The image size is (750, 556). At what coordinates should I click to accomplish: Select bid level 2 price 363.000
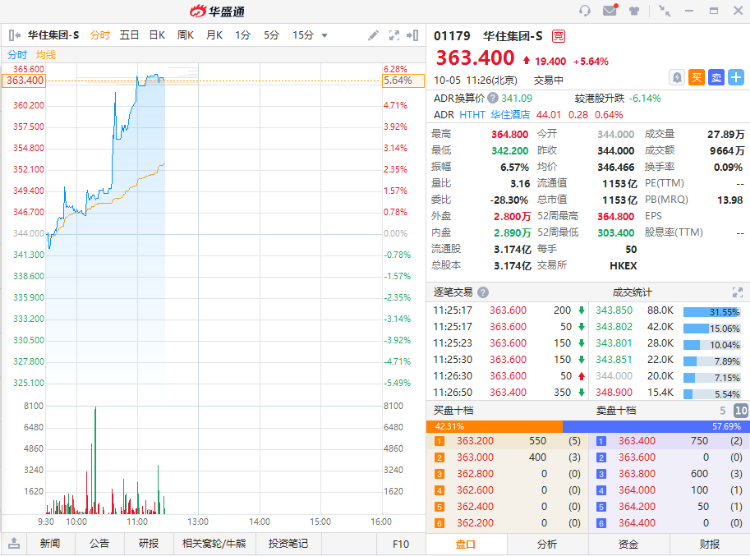pos(475,457)
